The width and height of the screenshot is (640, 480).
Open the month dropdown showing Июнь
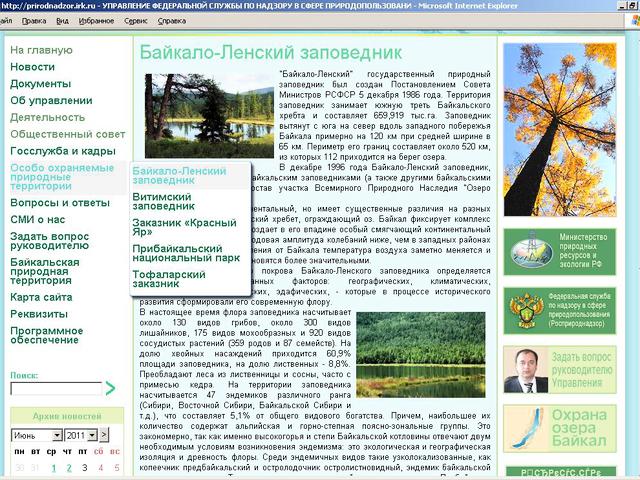point(37,436)
